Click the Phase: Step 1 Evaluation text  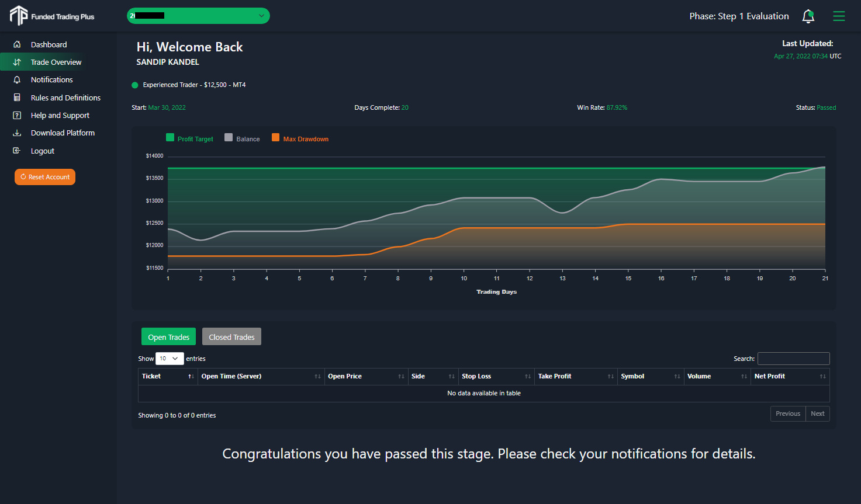click(739, 16)
